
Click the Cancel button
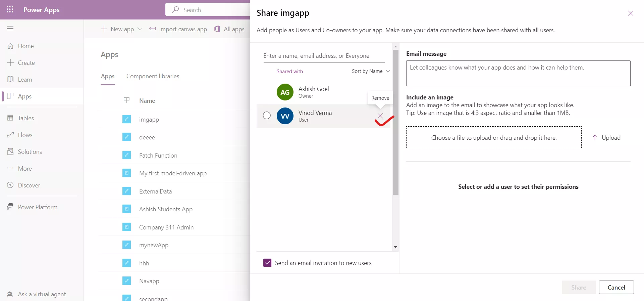point(616,287)
